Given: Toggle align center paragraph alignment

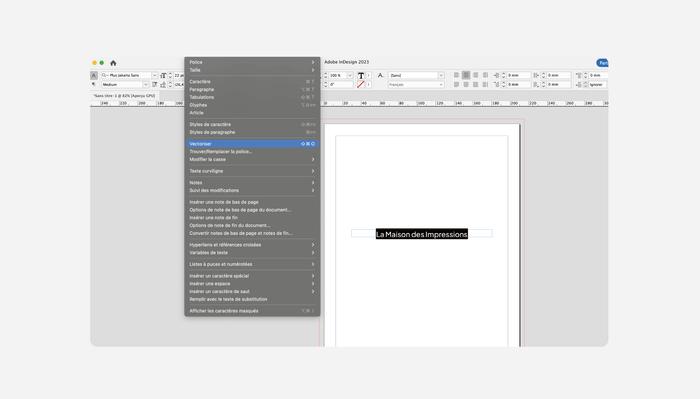Looking at the screenshot, I should pyautogui.click(x=466, y=75).
